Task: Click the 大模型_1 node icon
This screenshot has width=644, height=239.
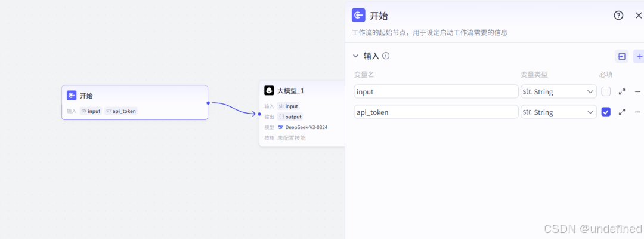Action: click(x=269, y=90)
